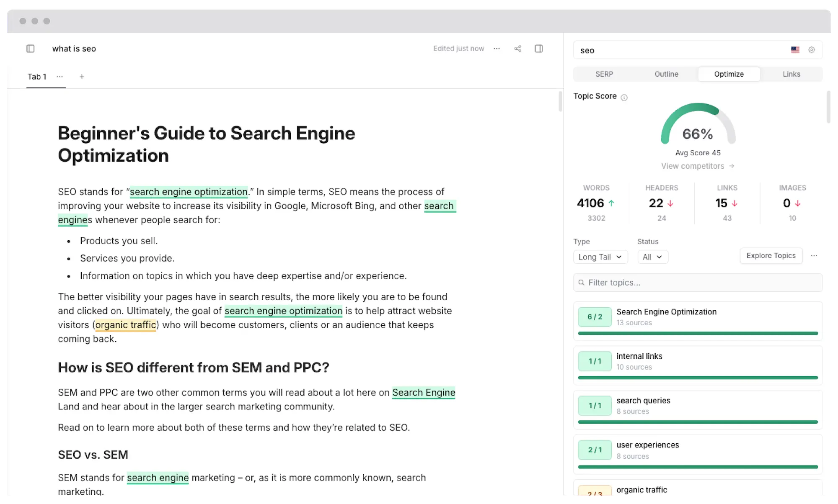
Task: Click the Filter topics input field
Action: (697, 282)
